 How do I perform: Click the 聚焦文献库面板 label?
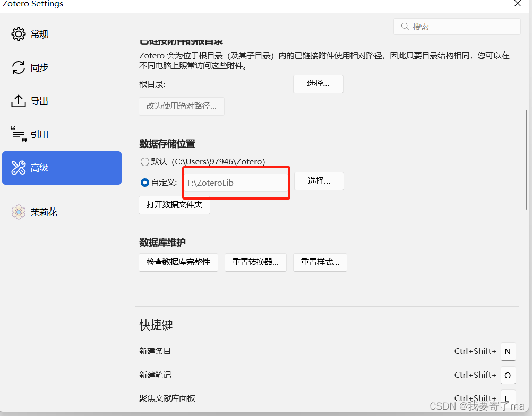coord(167,398)
